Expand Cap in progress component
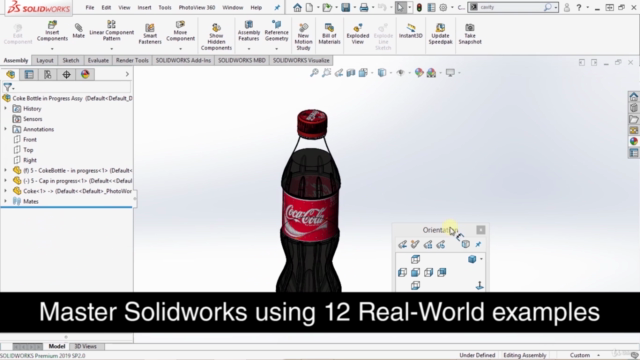The width and height of the screenshot is (640, 360). 5,180
